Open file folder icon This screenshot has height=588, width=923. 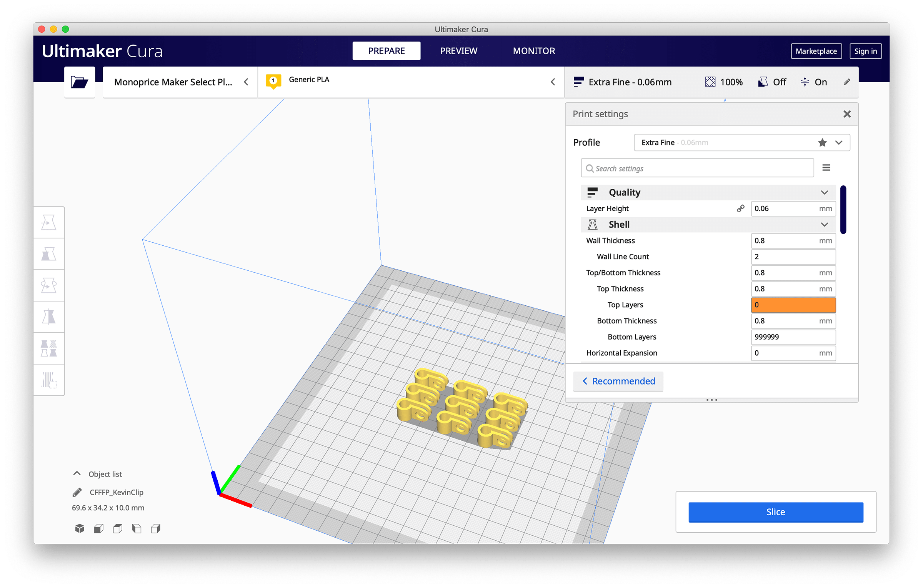click(x=79, y=82)
